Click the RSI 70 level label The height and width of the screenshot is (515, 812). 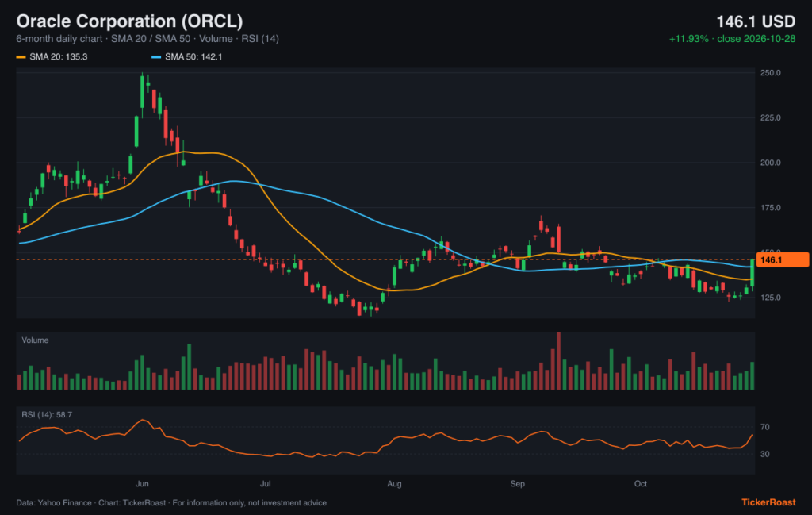click(x=765, y=427)
